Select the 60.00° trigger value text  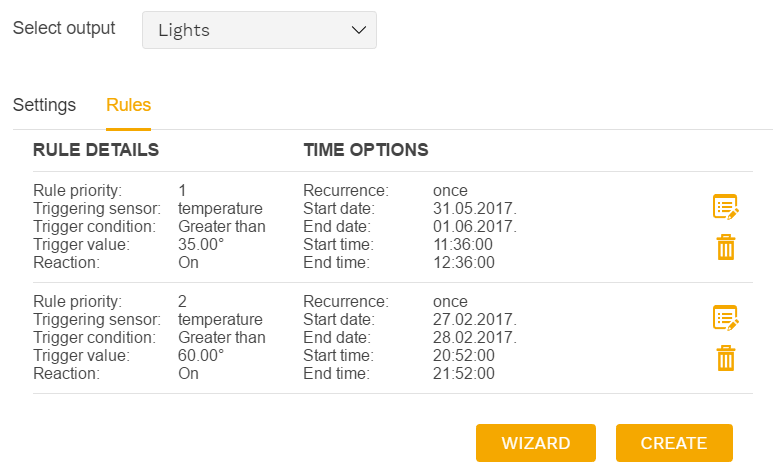(x=201, y=355)
